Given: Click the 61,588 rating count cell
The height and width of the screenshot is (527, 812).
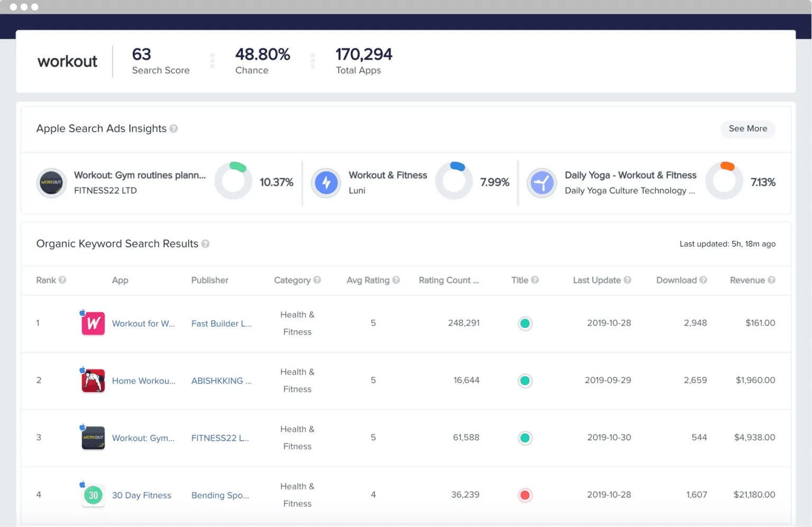Looking at the screenshot, I should (466, 437).
